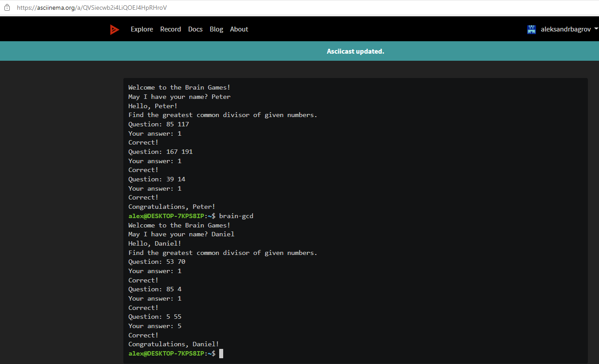Click the lock icon in the address bar
The width and height of the screenshot is (599, 364).
pos(7,8)
